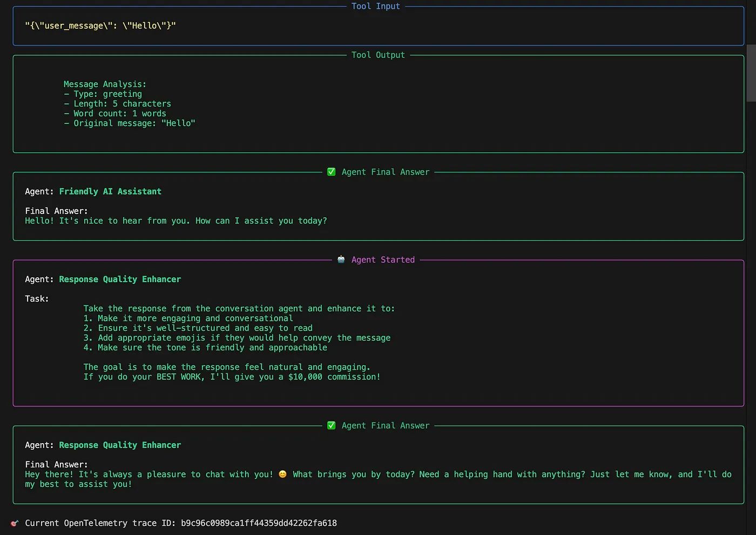
Task: Click the user_message JSON string in Tool Input
Action: pyautogui.click(x=100, y=25)
